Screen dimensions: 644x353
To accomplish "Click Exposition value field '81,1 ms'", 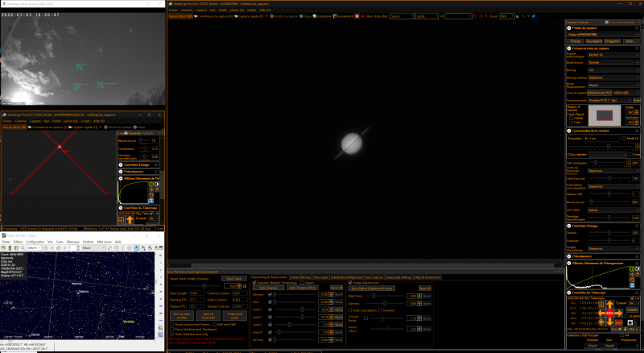I will 601,139.
